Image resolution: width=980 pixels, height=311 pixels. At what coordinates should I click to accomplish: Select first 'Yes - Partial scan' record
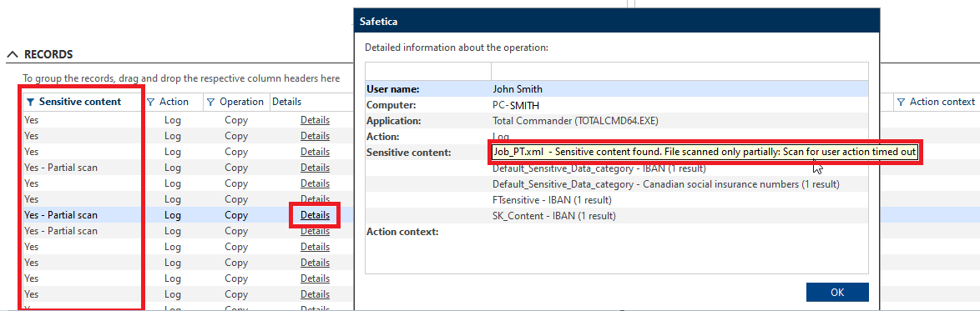(x=61, y=168)
